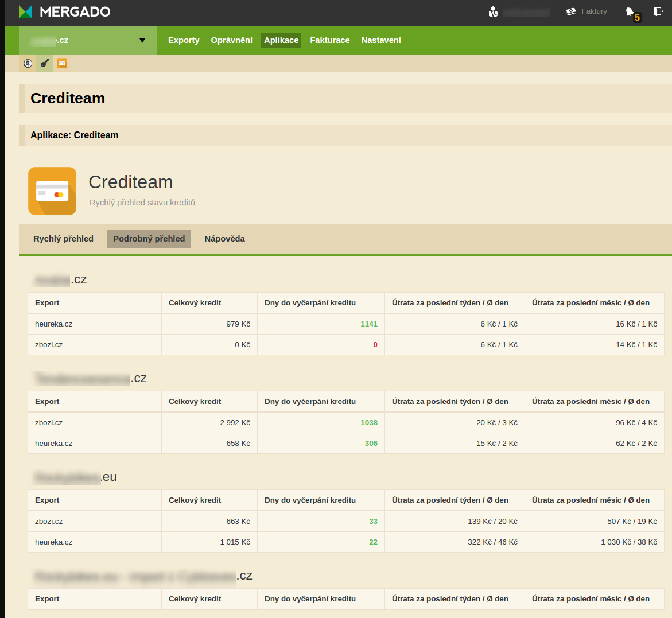Open the Faktury link in header
672x618 pixels.
pos(594,11)
